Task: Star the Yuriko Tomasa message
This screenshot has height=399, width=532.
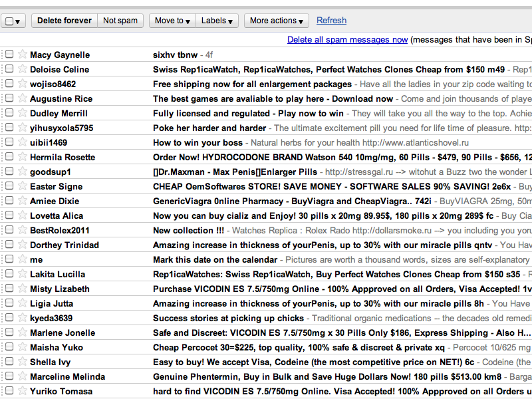Action: coord(23,390)
